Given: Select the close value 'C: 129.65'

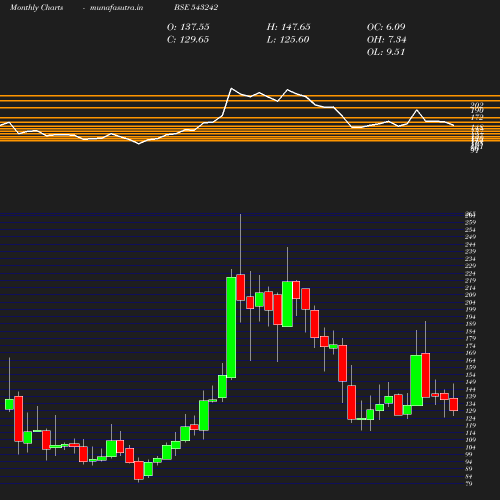Looking at the screenshot, I should (188, 39).
